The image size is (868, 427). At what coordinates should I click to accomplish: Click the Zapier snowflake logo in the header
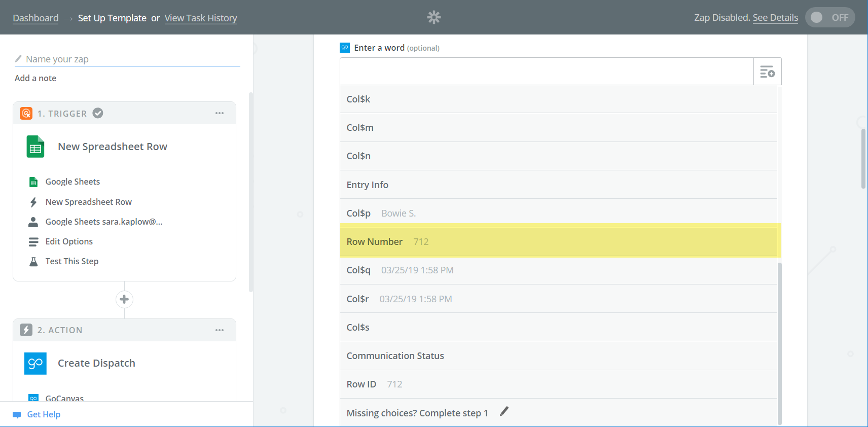pos(433,18)
